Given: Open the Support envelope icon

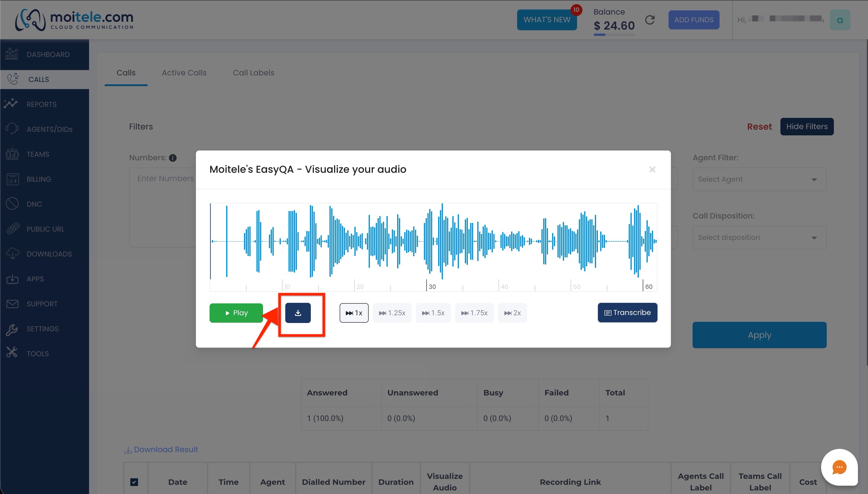Looking at the screenshot, I should [12, 304].
